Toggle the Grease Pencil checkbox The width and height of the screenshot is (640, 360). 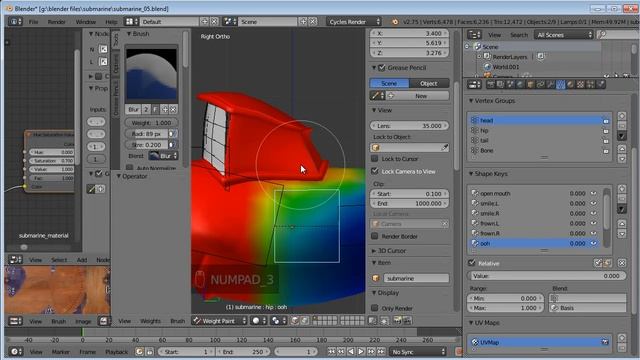[382, 68]
